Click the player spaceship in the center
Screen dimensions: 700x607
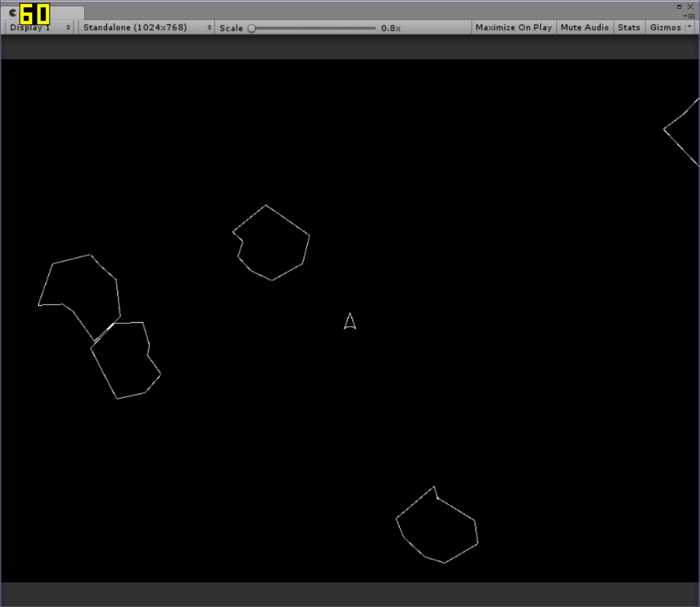coord(350,321)
